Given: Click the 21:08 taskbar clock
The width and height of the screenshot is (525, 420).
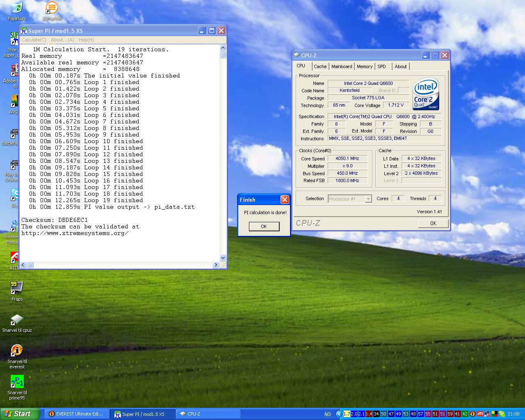Looking at the screenshot, I should tap(514, 414).
